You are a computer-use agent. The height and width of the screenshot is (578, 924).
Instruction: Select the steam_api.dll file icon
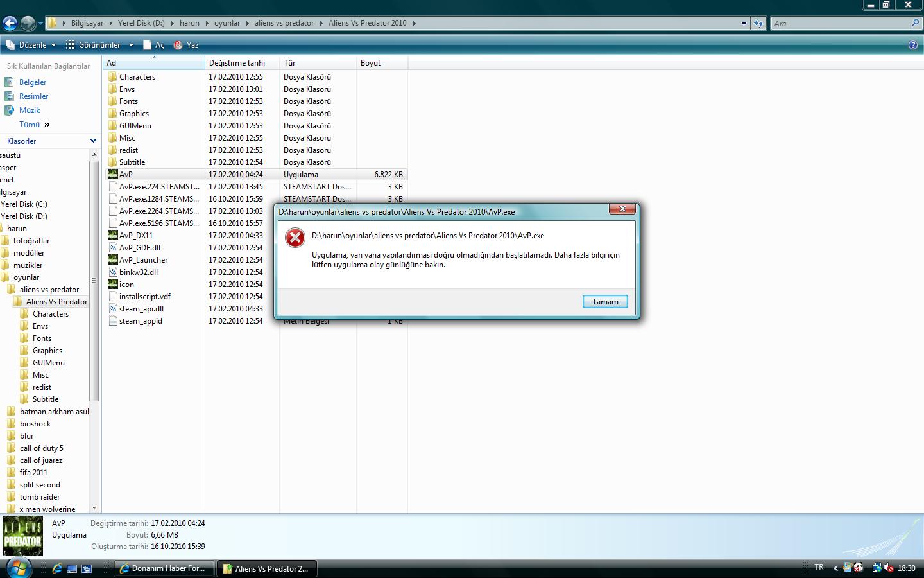pos(113,308)
